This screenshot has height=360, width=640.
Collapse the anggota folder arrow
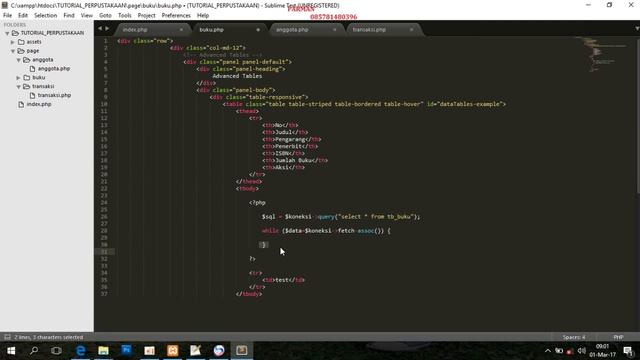pyautogui.click(x=18, y=60)
